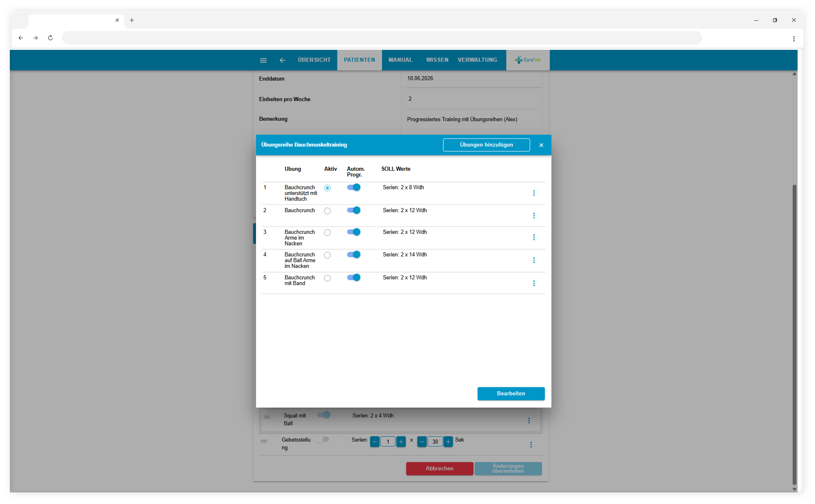Set Bauchcrunch mit Band as active
The width and height of the screenshot is (815, 504).
[327, 278]
